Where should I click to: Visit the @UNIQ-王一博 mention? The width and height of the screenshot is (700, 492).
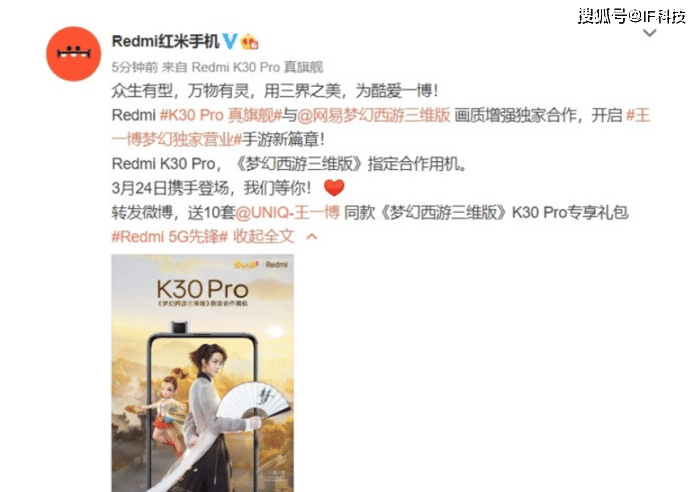288,213
